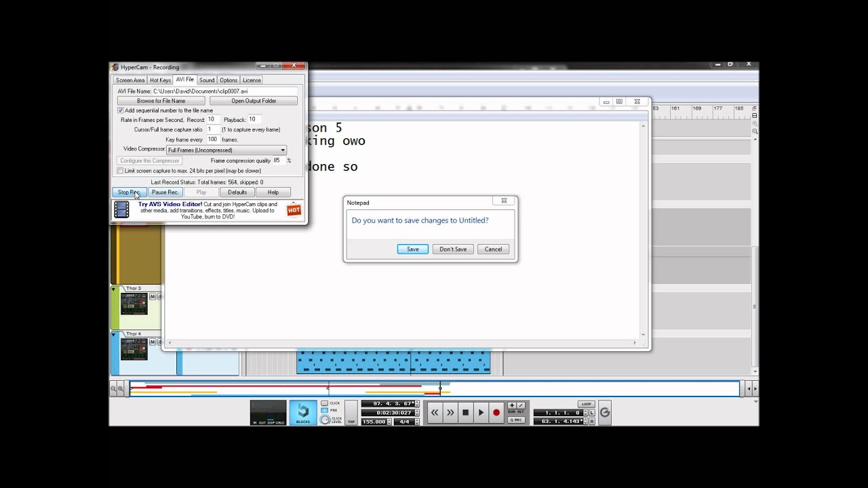Viewport: 868px width, 488px height.
Task: Click the Frame compression quality field
Action: 278,161
